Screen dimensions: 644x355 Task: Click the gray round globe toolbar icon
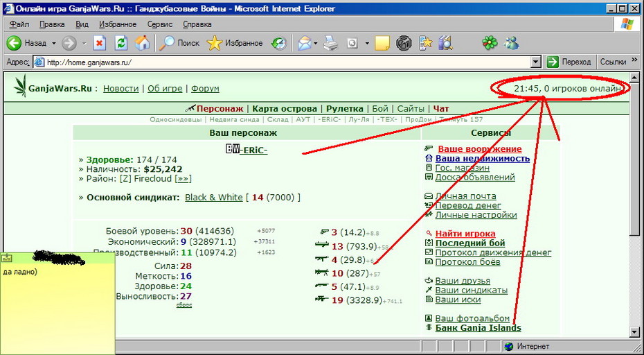coord(404,43)
